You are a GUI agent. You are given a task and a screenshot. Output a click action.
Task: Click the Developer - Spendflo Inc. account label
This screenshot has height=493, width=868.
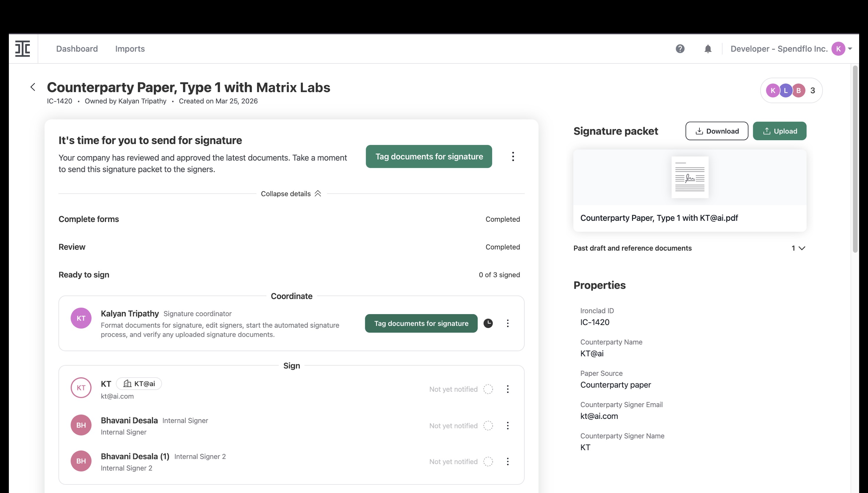[779, 49]
